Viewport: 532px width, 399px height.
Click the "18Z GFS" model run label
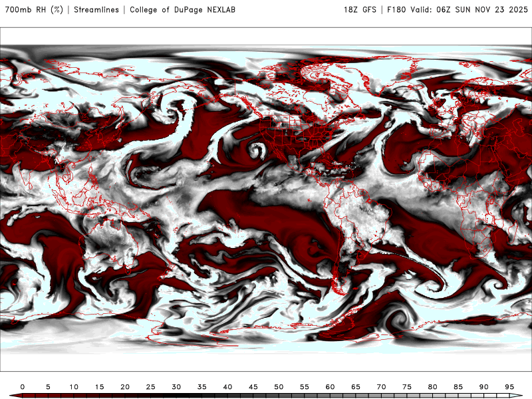360,9
